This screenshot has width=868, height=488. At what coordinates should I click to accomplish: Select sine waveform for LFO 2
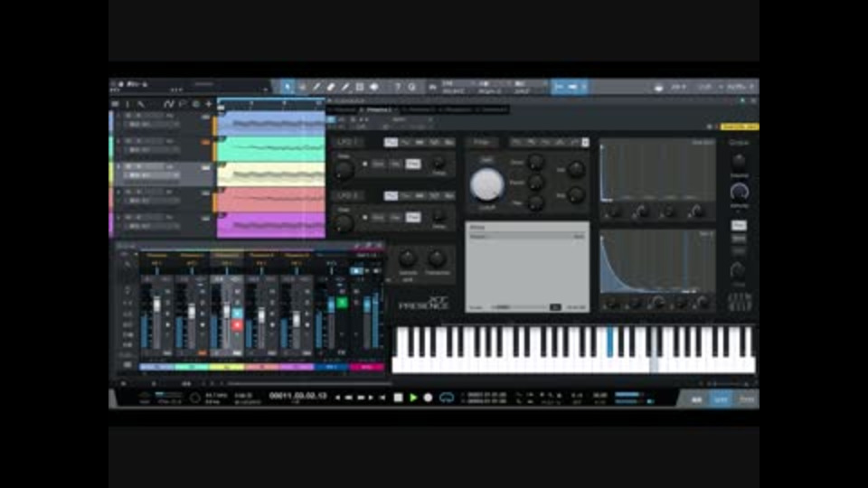point(391,196)
